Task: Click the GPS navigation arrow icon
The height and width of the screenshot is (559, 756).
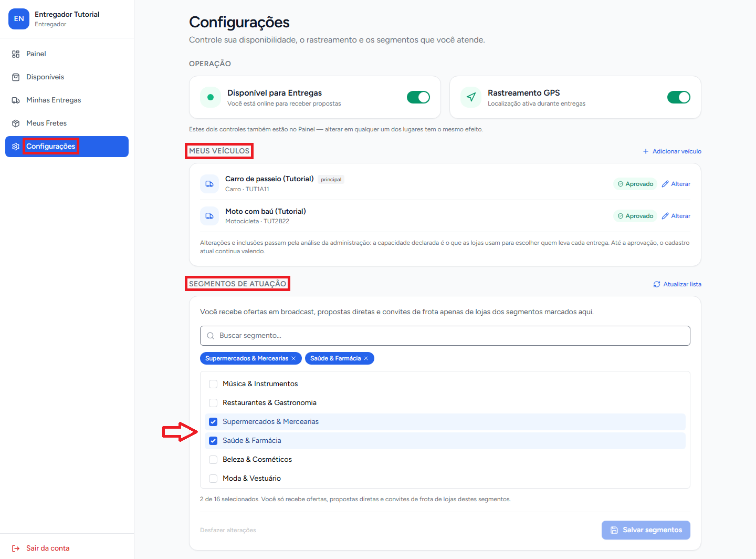Action: (471, 97)
